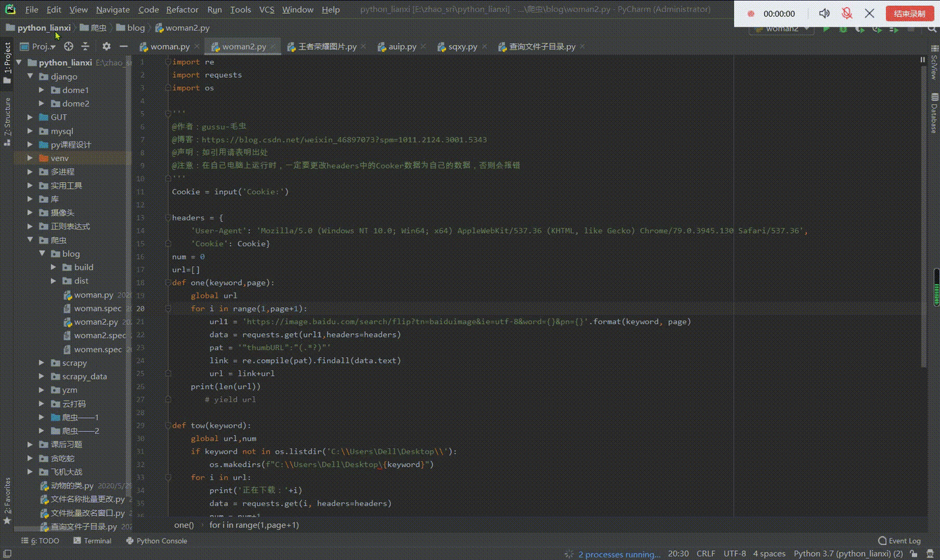The image size is (940, 560).
Task: Expand the venv folder
Action: point(30,158)
